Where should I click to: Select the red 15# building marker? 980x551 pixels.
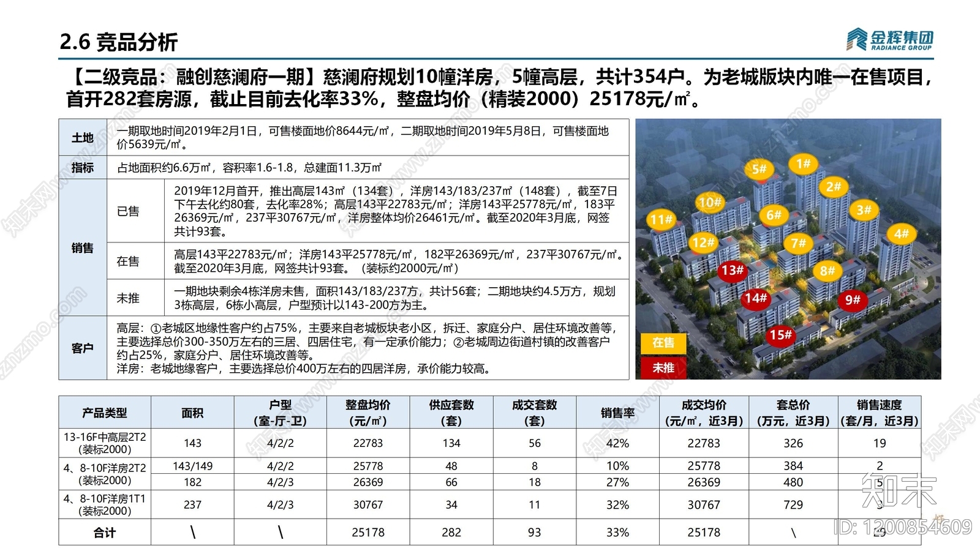tap(780, 335)
